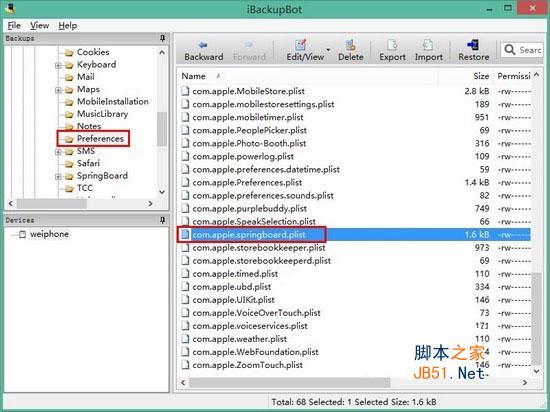Select com.apple.timed.plist file icon
Screen dimensions: 550x412
[185, 274]
